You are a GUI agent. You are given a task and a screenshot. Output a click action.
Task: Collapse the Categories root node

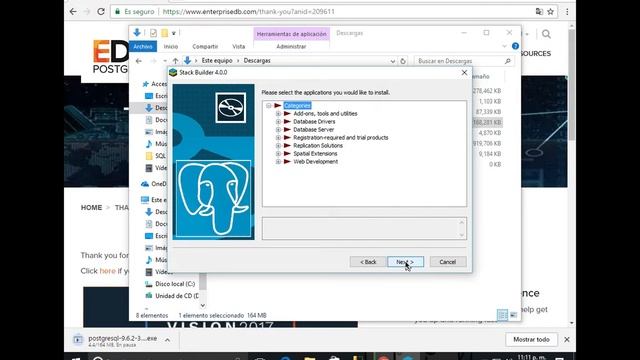click(269, 106)
